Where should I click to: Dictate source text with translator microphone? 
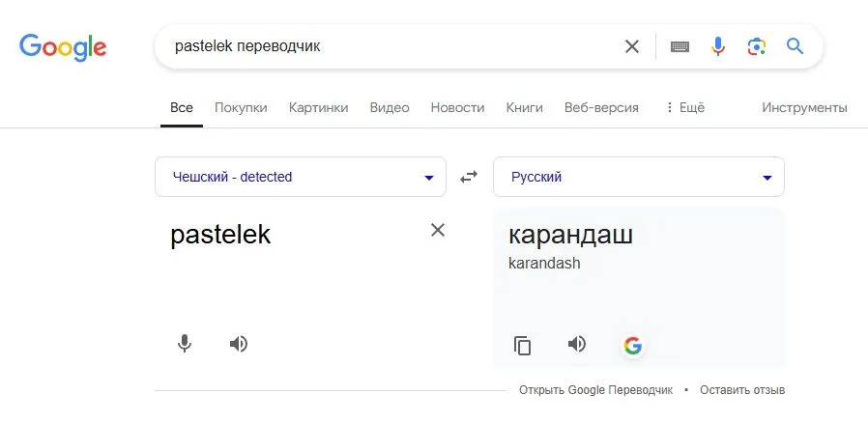[x=185, y=343]
